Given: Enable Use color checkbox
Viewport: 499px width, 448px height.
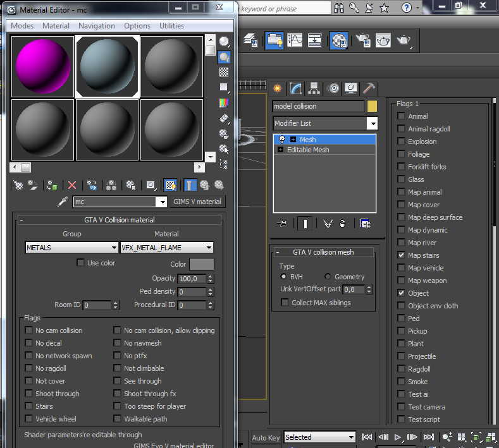Looking at the screenshot, I should tap(80, 263).
